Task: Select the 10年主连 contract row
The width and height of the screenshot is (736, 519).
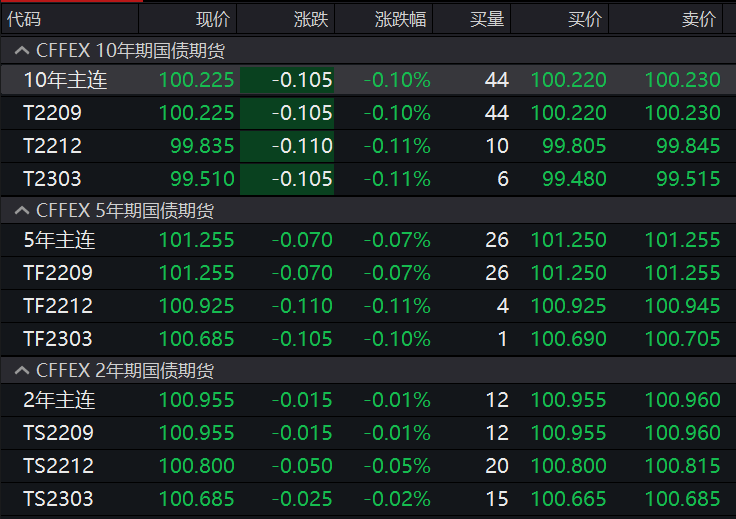Action: pos(65,81)
